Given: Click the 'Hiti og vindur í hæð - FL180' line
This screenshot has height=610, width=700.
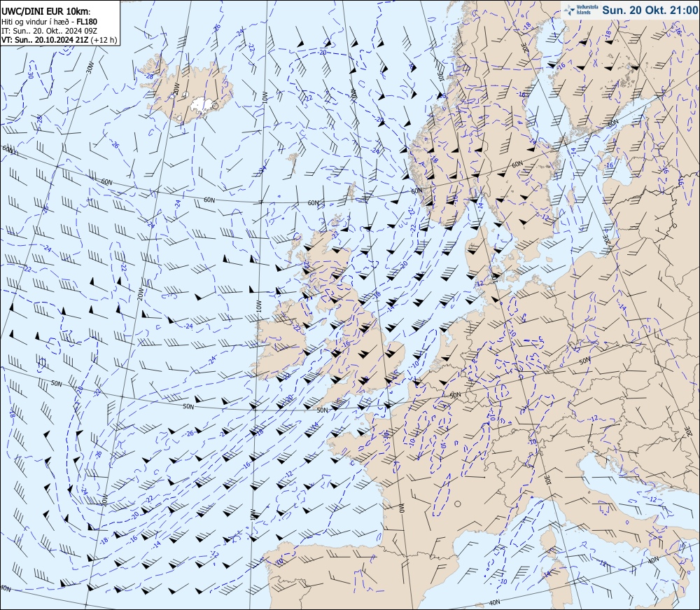Looking at the screenshot, I should tap(49, 22).
